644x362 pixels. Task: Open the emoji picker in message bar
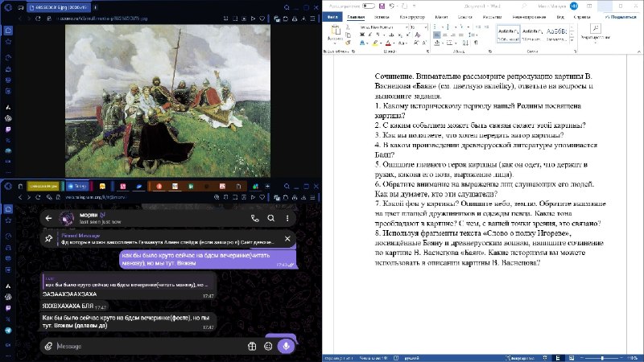[x=268, y=347]
